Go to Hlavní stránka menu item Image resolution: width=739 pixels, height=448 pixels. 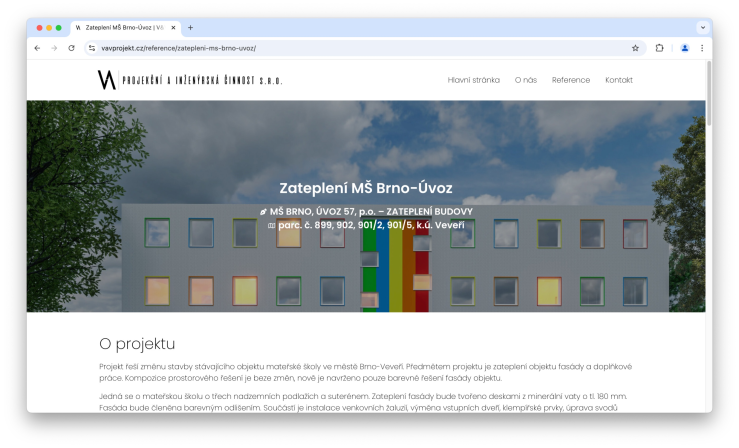(x=474, y=80)
